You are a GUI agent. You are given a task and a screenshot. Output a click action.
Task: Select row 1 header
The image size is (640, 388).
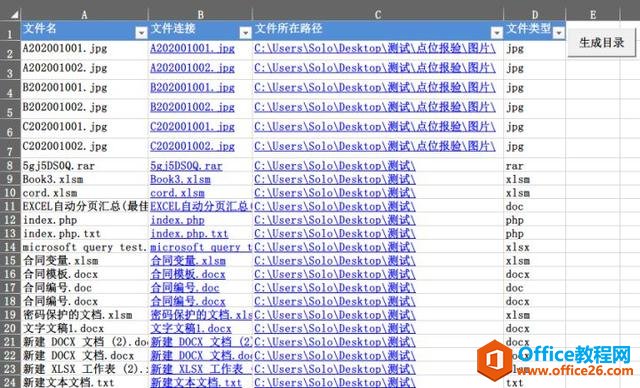click(10, 31)
